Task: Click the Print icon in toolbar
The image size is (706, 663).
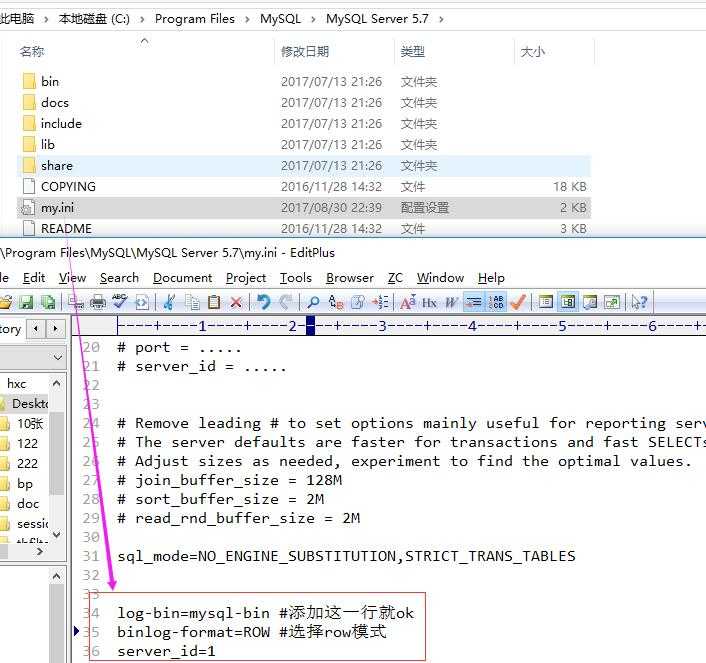Action: coord(98,302)
